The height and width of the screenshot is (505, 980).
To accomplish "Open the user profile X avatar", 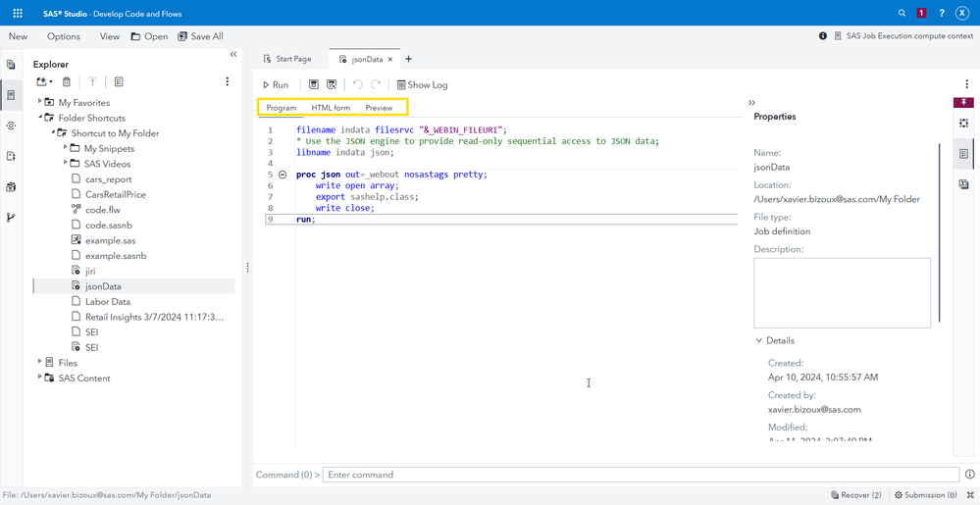I will coord(962,13).
